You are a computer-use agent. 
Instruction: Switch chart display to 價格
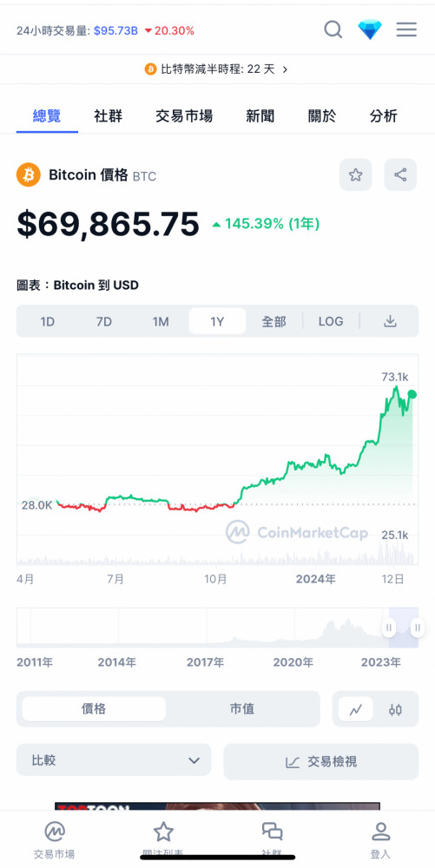pyautogui.click(x=94, y=708)
